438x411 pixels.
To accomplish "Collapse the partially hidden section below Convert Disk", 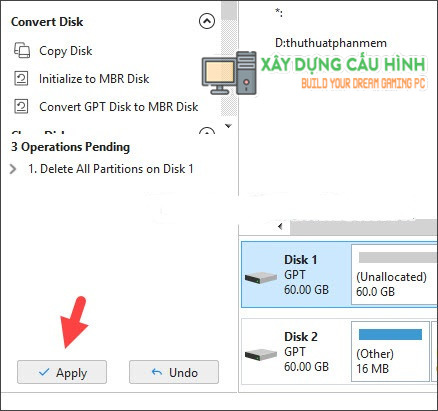I will (207, 132).
